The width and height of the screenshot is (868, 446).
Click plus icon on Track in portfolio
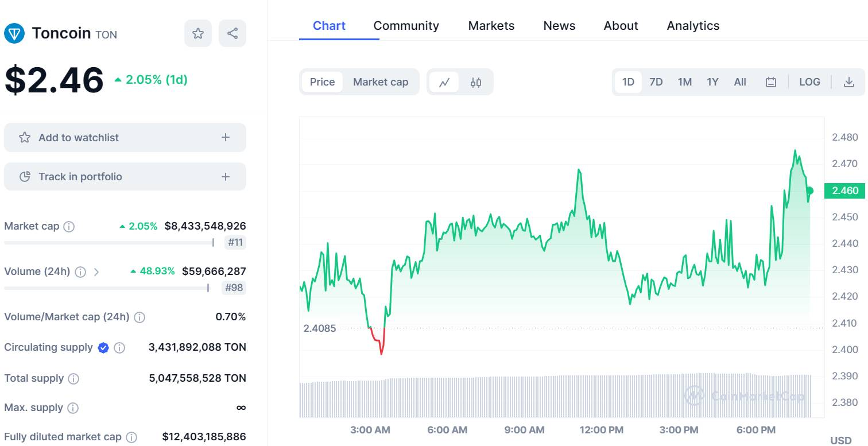pos(226,177)
